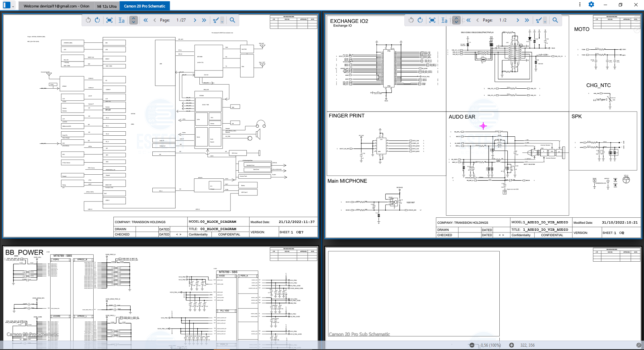
Task: Click the zoom out minus button
Action: (x=472, y=345)
